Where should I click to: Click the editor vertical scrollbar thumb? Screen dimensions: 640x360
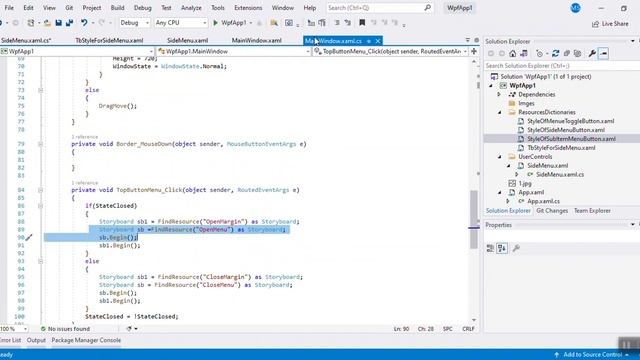tap(474, 219)
